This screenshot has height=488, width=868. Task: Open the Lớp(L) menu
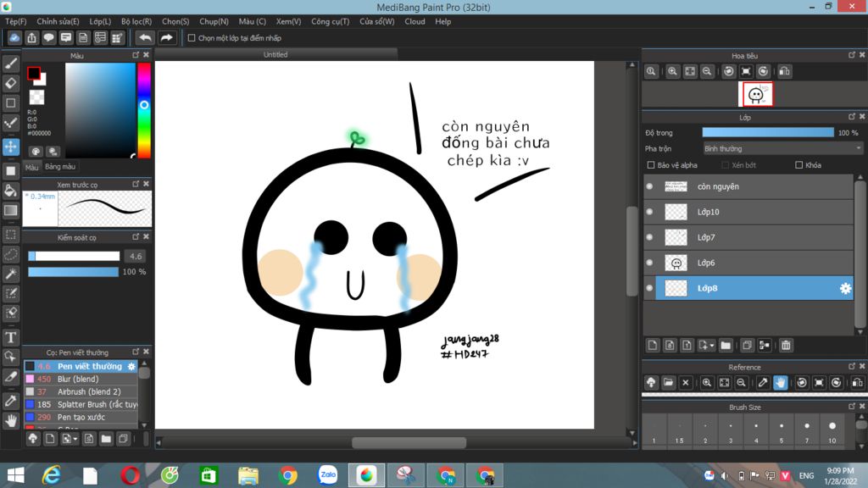coord(100,21)
